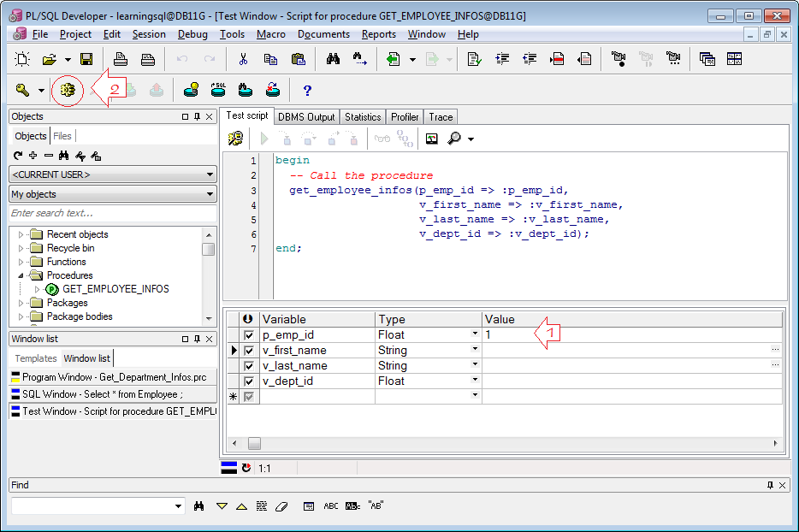The width and height of the screenshot is (799, 532).
Task: Click the Log on key icon
Action: [22, 90]
